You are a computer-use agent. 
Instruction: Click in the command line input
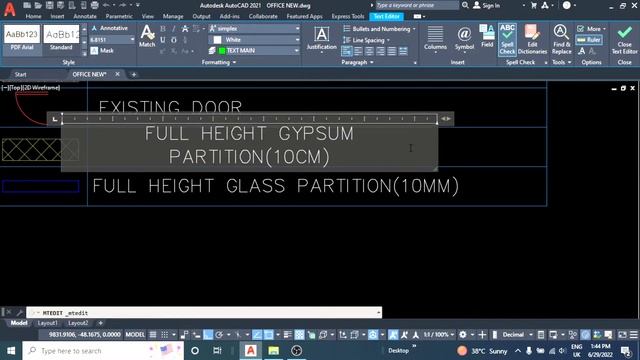pos(204,313)
